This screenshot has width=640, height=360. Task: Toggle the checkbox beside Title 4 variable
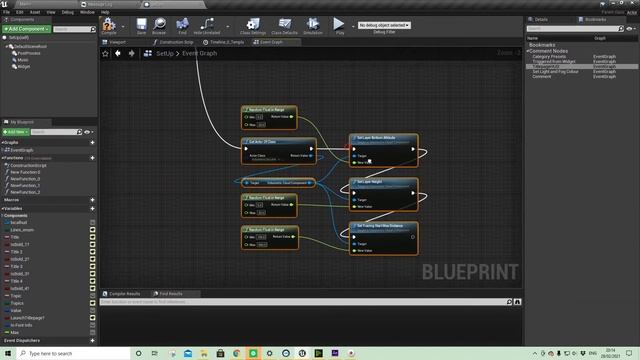coord(93,281)
